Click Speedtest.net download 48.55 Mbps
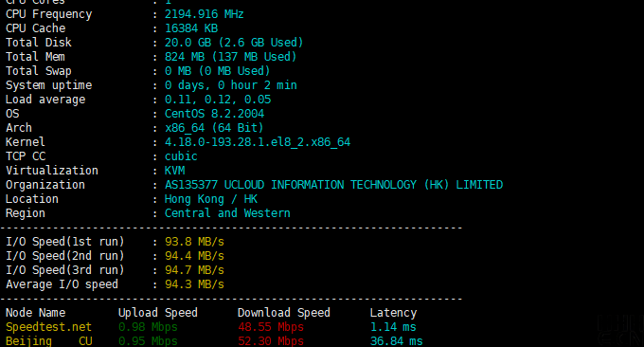644x347 pixels. tap(271, 327)
